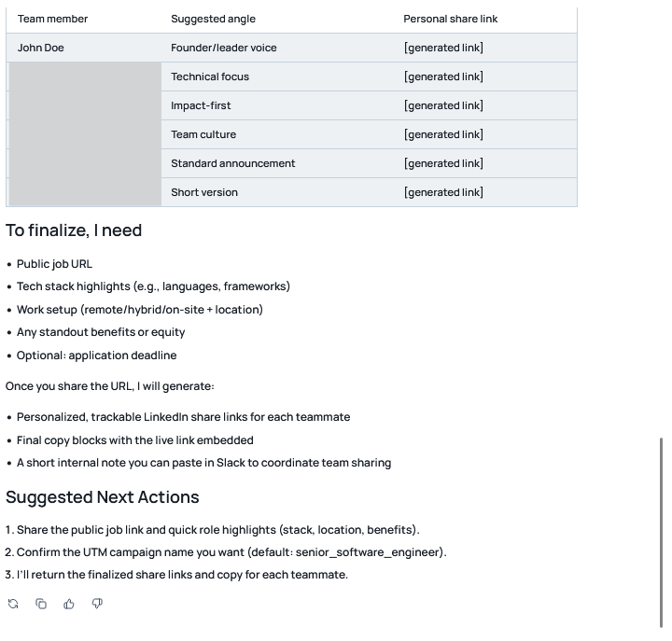Click the vertical scrollbar thumb
This screenshot has width=672, height=641.
pyautogui.click(x=662, y=532)
